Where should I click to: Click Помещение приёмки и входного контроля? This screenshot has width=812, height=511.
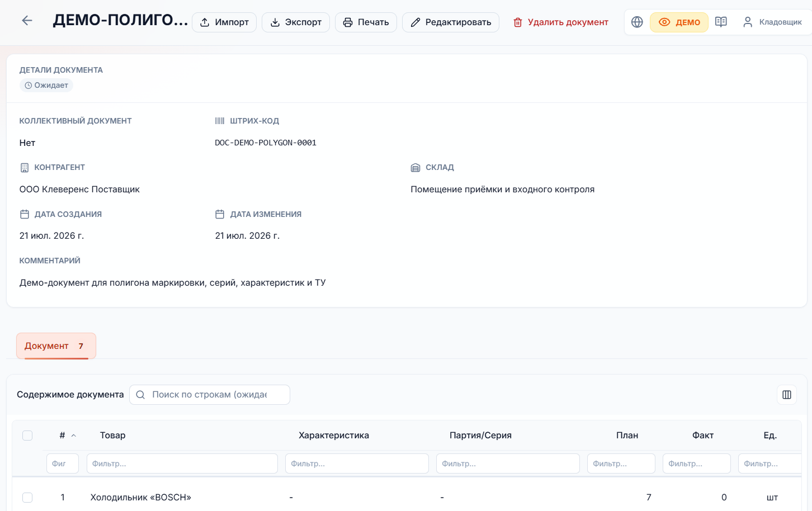[502, 190]
